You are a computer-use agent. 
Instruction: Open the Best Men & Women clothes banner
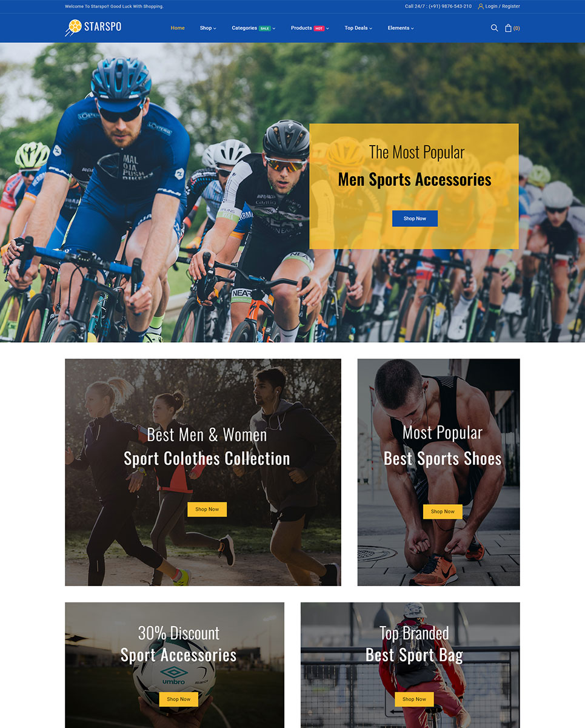(x=203, y=472)
